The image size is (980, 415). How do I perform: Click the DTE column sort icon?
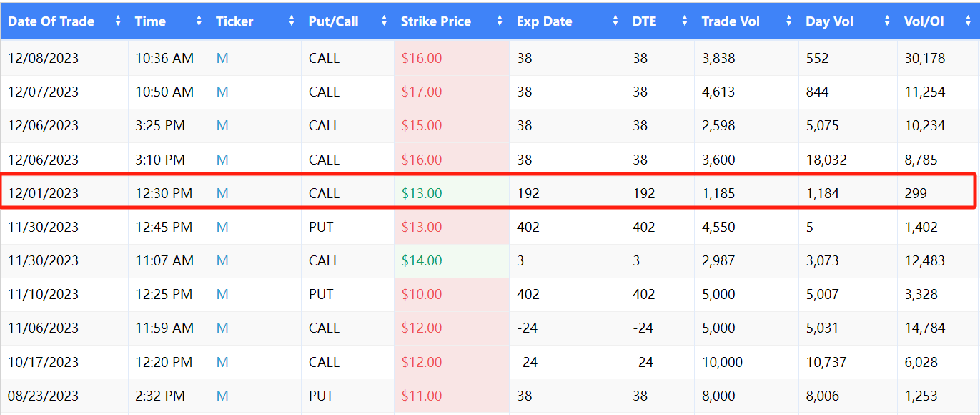(685, 21)
